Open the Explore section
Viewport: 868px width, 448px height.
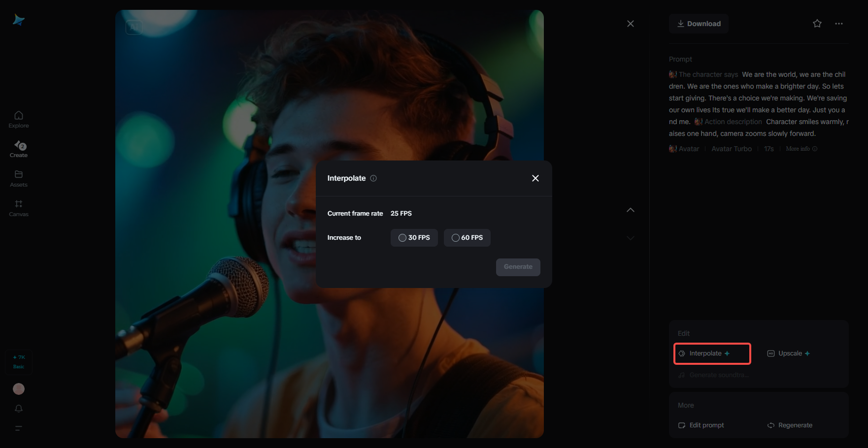point(19,120)
